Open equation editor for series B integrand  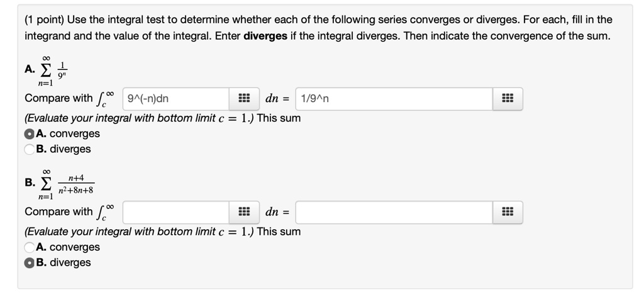pos(244,212)
